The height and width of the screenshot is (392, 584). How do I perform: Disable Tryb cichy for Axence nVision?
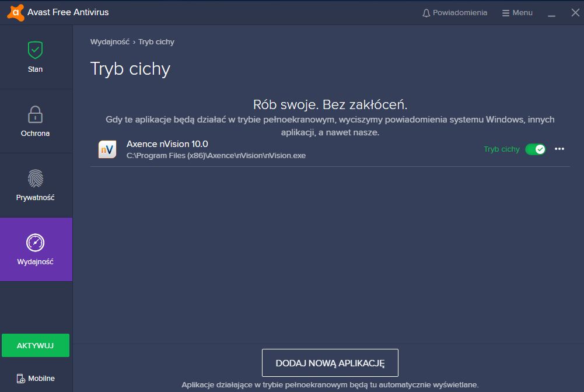point(535,149)
